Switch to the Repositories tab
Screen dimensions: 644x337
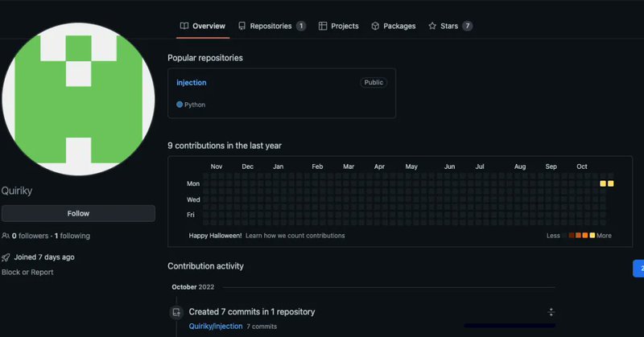click(x=272, y=26)
